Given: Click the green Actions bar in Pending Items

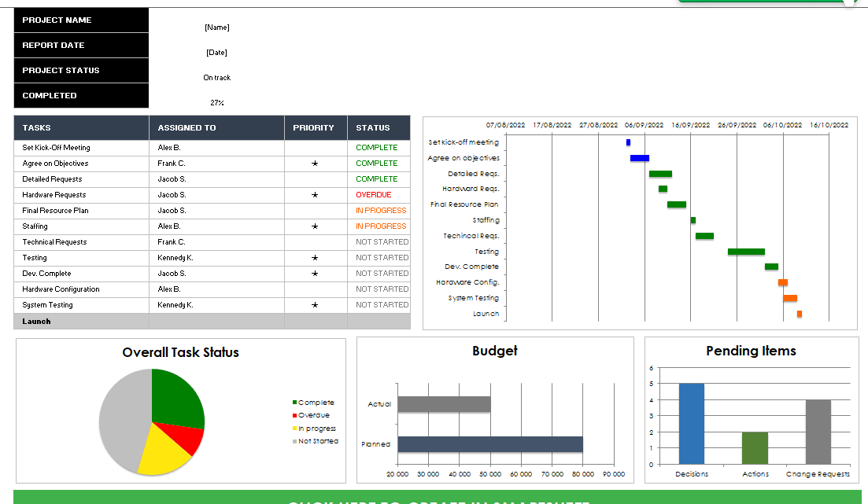Looking at the screenshot, I should [x=755, y=448].
